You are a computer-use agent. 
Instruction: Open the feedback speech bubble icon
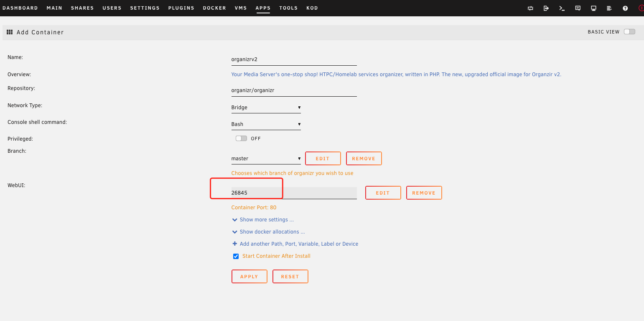click(x=578, y=8)
